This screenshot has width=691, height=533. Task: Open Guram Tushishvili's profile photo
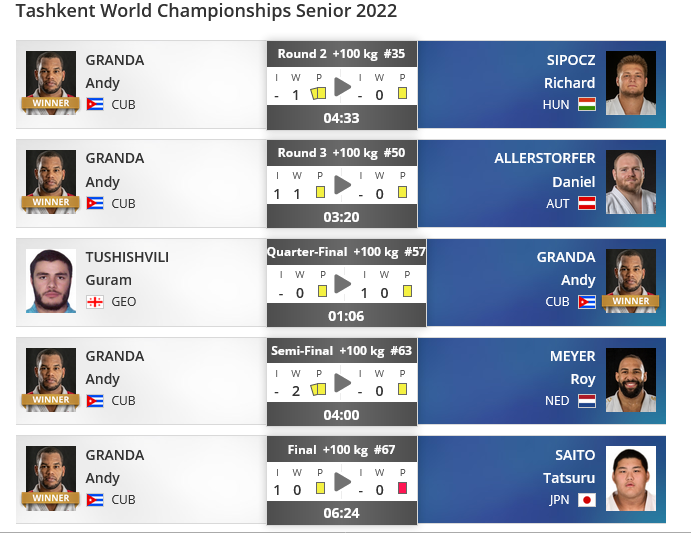coord(51,281)
